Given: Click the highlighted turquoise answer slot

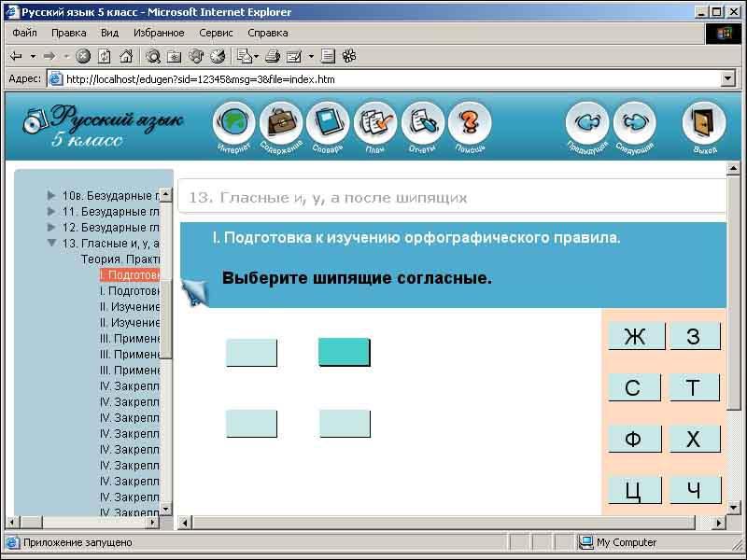Looking at the screenshot, I should tap(344, 352).
